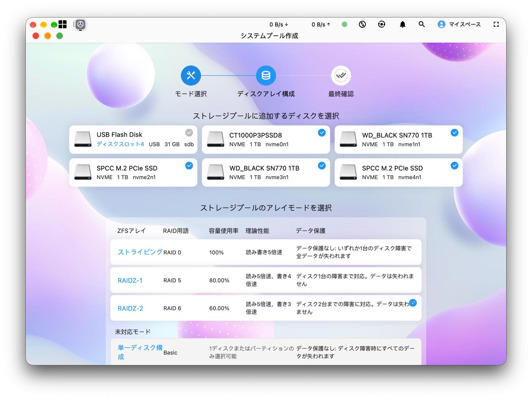Click the Basic label in unsupported modes
Viewport: 532px width, 399px height.
(x=170, y=353)
